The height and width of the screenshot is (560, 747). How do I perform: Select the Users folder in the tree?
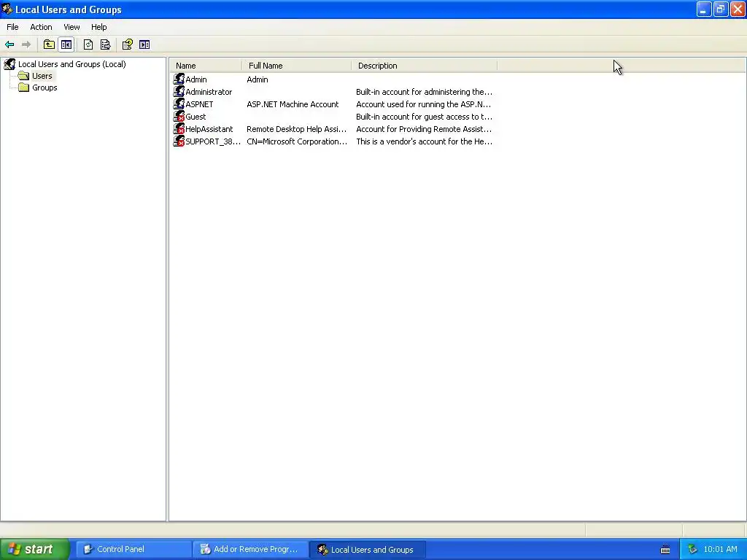click(42, 76)
